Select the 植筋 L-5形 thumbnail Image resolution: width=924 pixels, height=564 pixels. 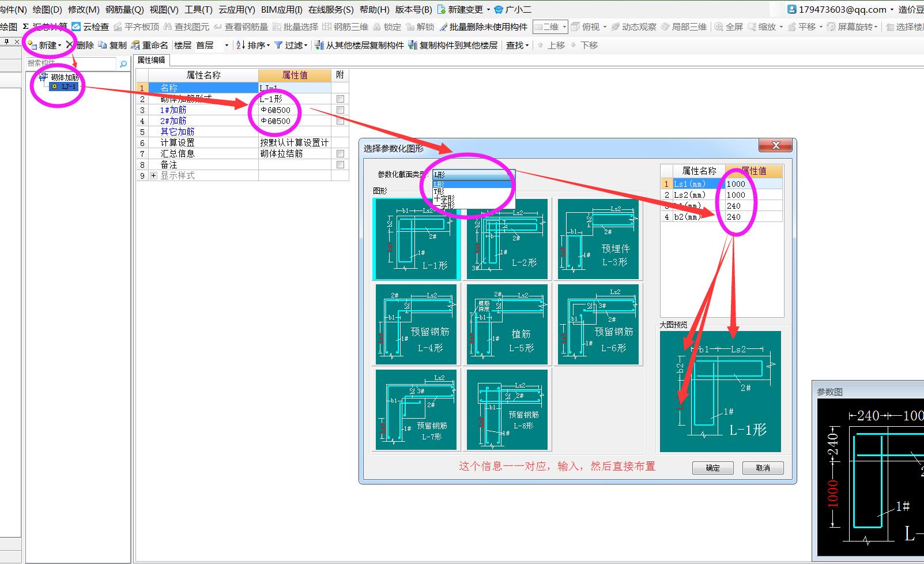[507, 324]
